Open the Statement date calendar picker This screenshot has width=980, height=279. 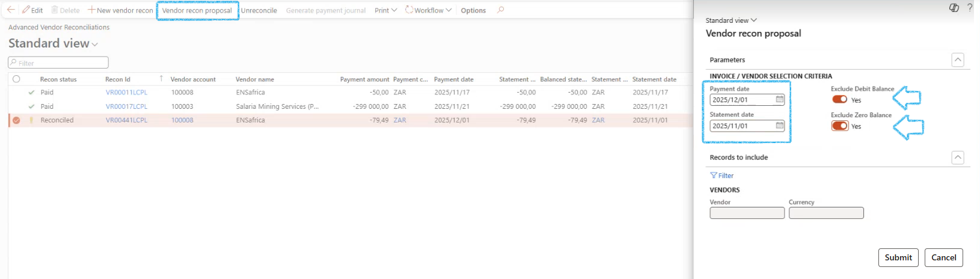pyautogui.click(x=779, y=126)
